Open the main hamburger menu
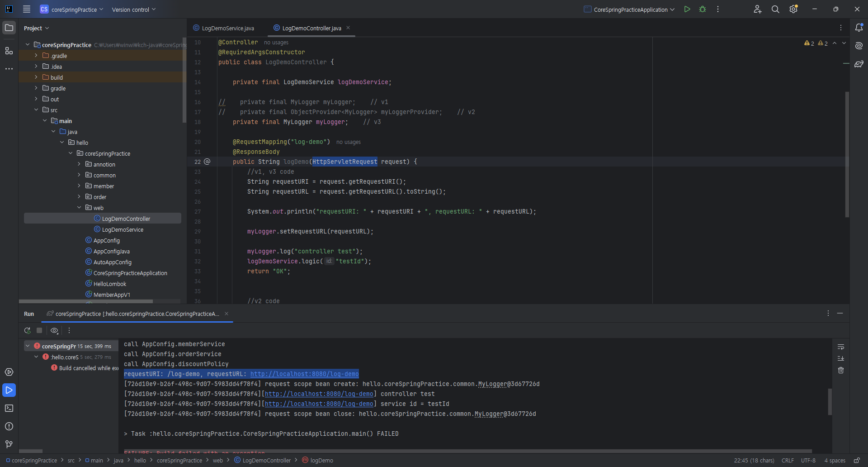The image size is (868, 467). click(x=27, y=9)
